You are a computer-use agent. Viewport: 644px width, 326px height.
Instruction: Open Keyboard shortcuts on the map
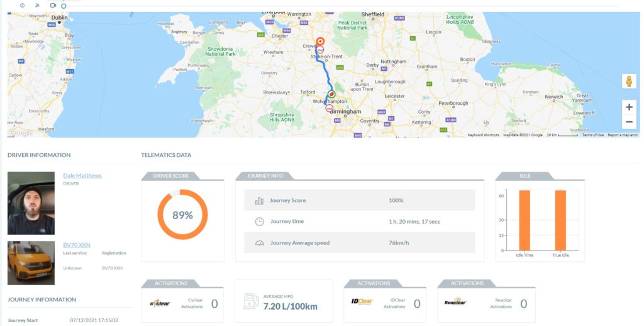click(484, 135)
